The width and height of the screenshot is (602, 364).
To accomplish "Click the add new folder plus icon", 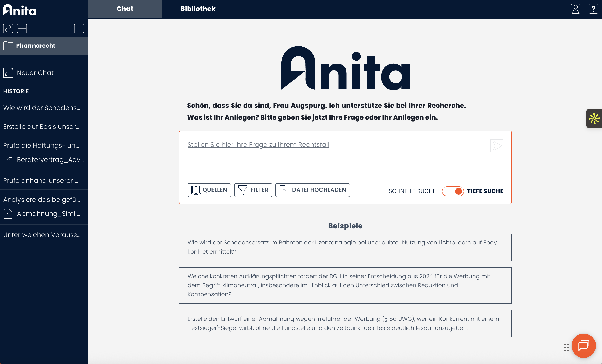I will tap(22, 28).
